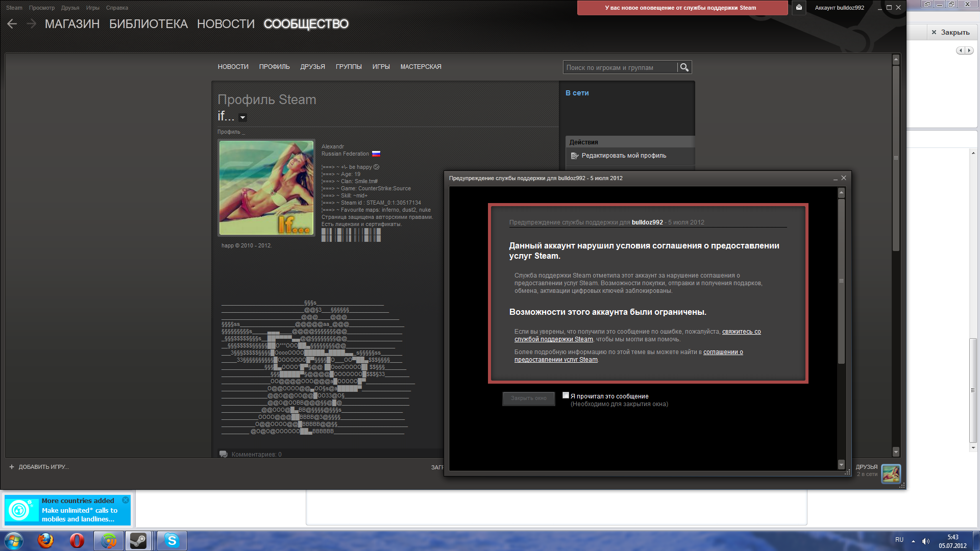This screenshot has height=551, width=980.
Task: Click the Steam page scroll-down arrow
Action: [x=896, y=452]
